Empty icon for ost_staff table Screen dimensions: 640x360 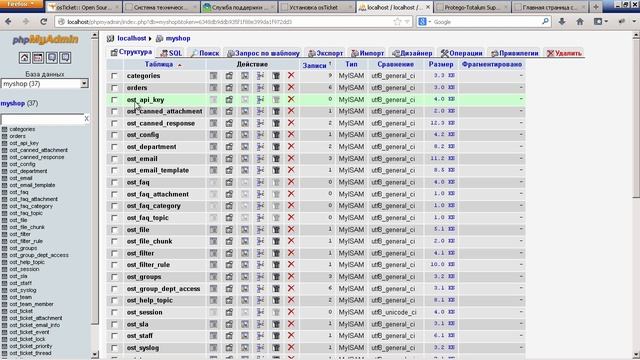(276, 336)
